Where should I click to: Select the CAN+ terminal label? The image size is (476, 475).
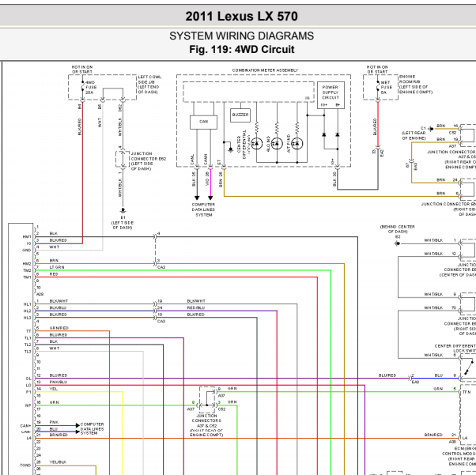(x=26, y=426)
